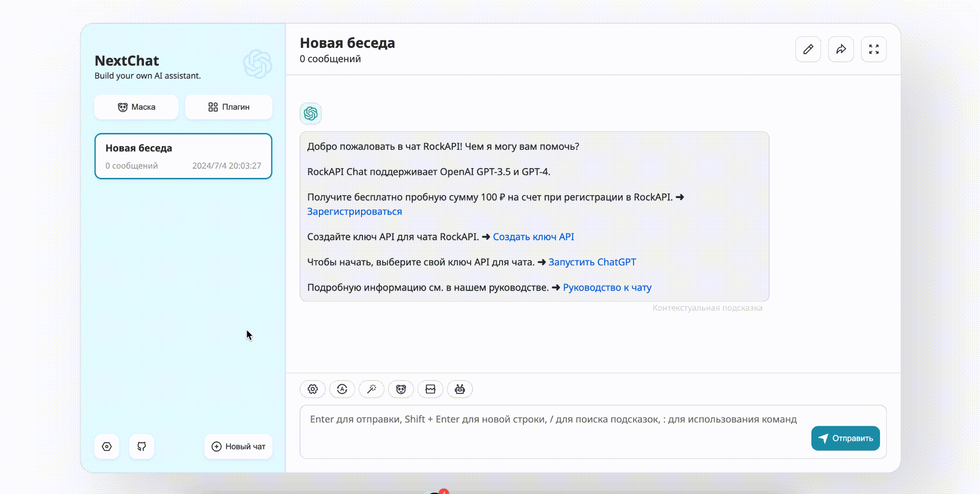Image resolution: width=980 pixels, height=494 pixels.
Task: Open the Плагин plugins page
Action: [229, 107]
